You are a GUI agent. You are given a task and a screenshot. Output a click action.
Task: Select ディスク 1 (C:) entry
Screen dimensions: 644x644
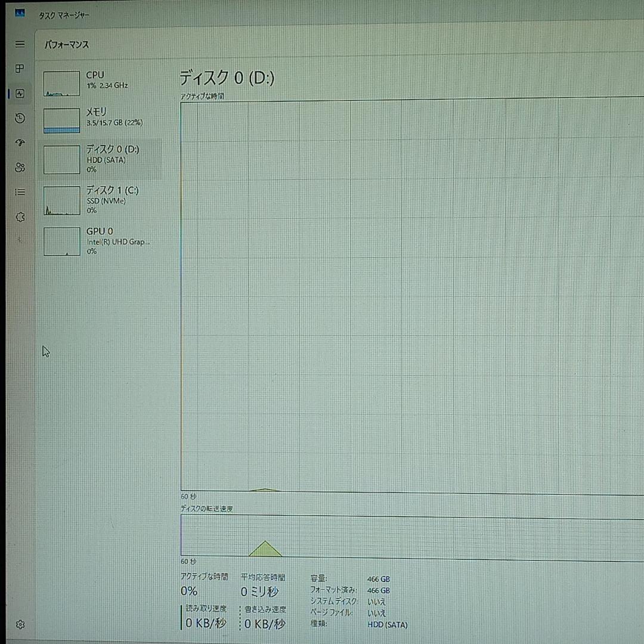100,200
